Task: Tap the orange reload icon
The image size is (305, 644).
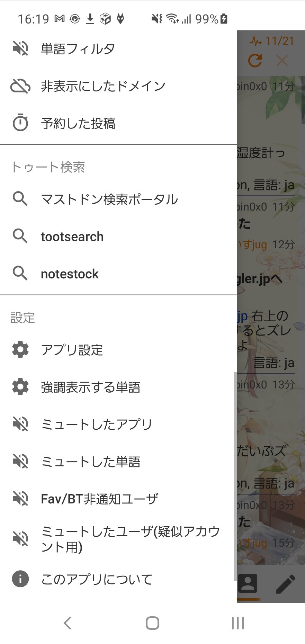Action: 255,61
